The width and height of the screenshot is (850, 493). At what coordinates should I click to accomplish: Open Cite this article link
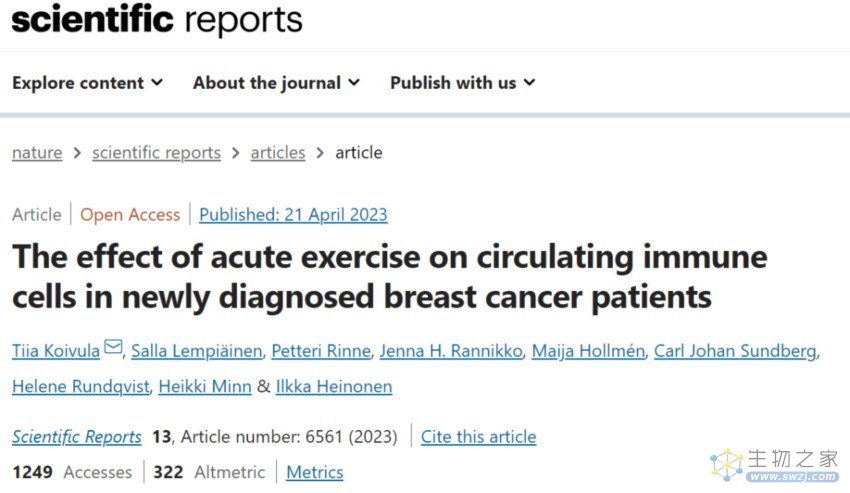479,437
